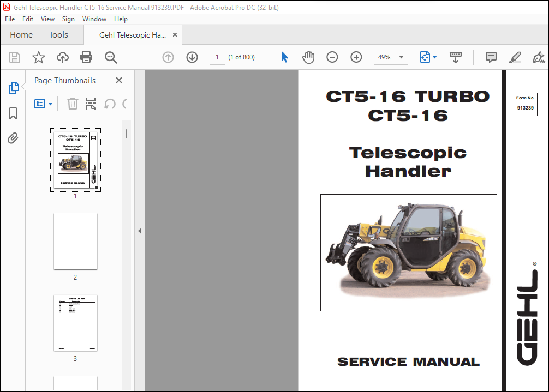549x392 pixels.
Task: Click the thumbnails panel scrollbar
Action: 127,134
